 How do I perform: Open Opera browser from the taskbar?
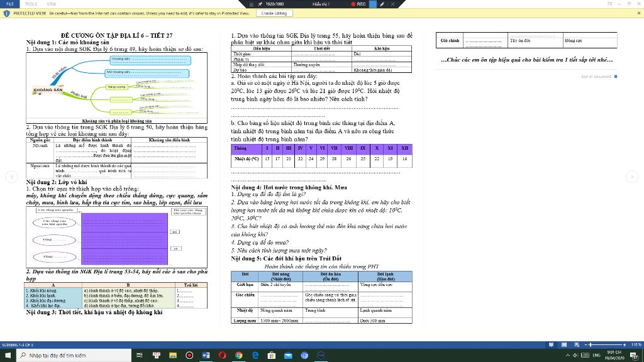coord(222,355)
